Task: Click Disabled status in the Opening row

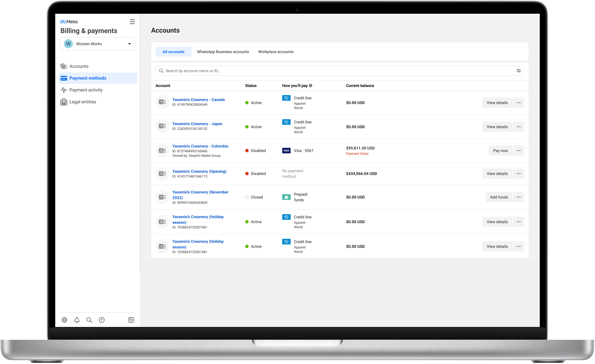Action: coord(255,174)
